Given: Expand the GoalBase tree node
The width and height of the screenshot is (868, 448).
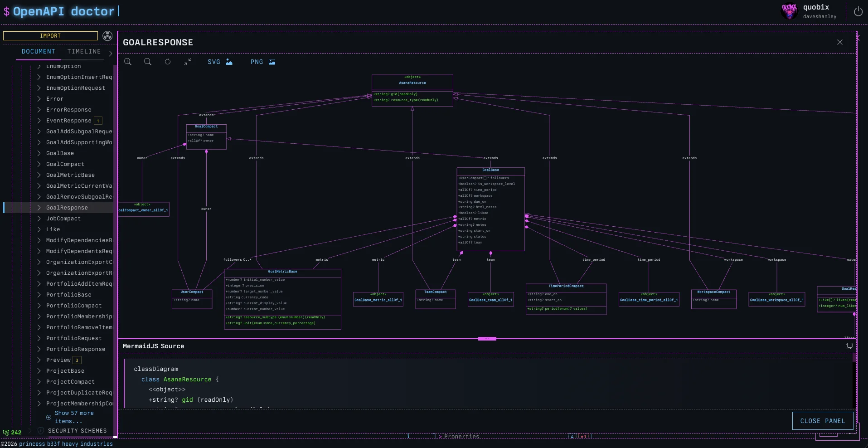Looking at the screenshot, I should [x=39, y=153].
